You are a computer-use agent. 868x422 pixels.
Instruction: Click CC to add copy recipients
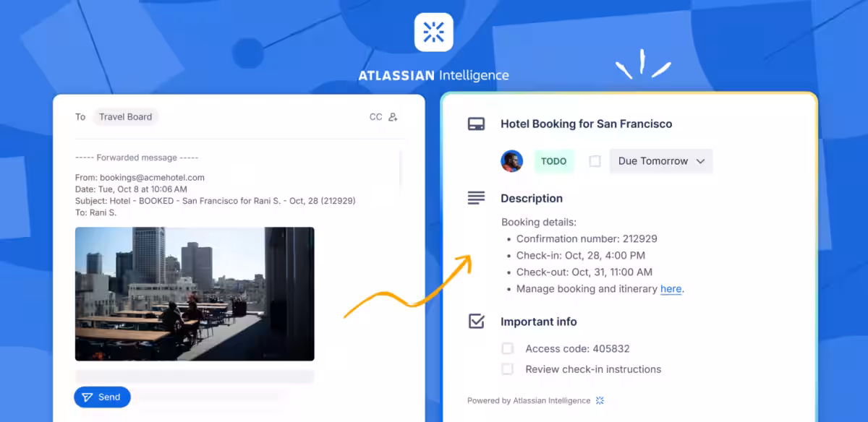click(375, 117)
